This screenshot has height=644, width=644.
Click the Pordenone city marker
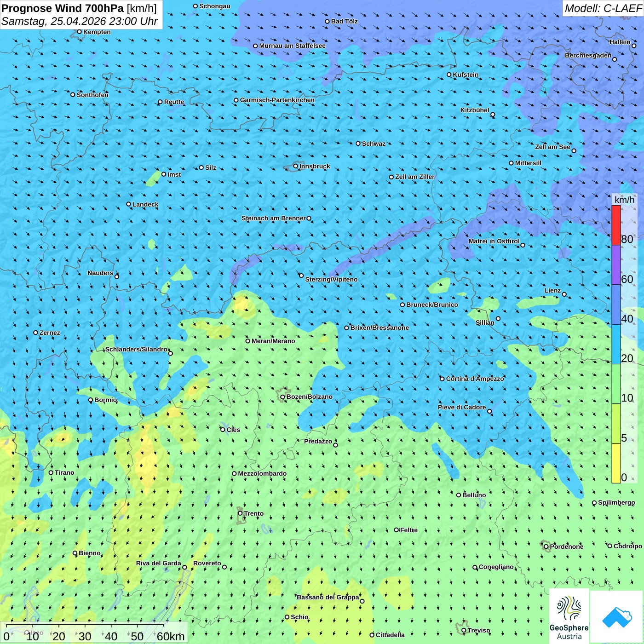tap(546, 546)
